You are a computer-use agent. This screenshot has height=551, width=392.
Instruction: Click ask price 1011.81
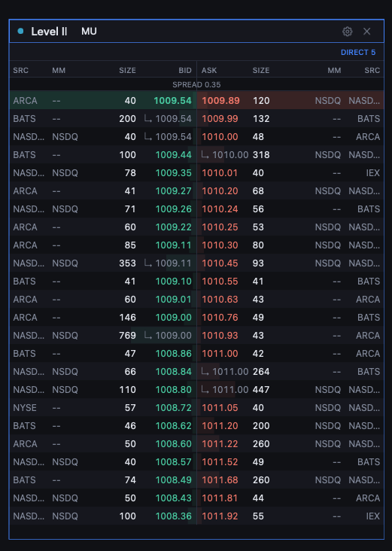[x=220, y=498]
